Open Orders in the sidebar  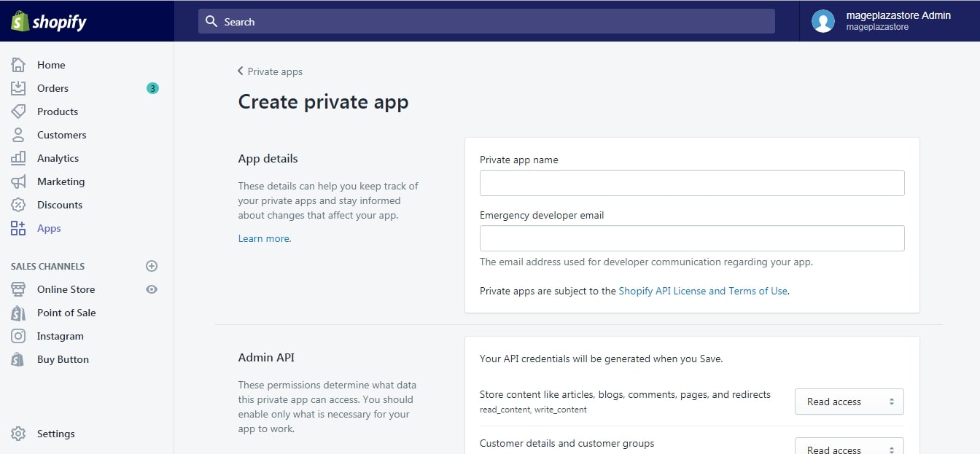click(52, 88)
